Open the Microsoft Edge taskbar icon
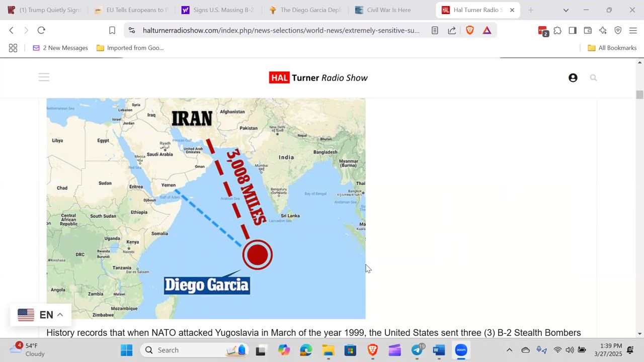The height and width of the screenshot is (362, 644). [x=306, y=350]
